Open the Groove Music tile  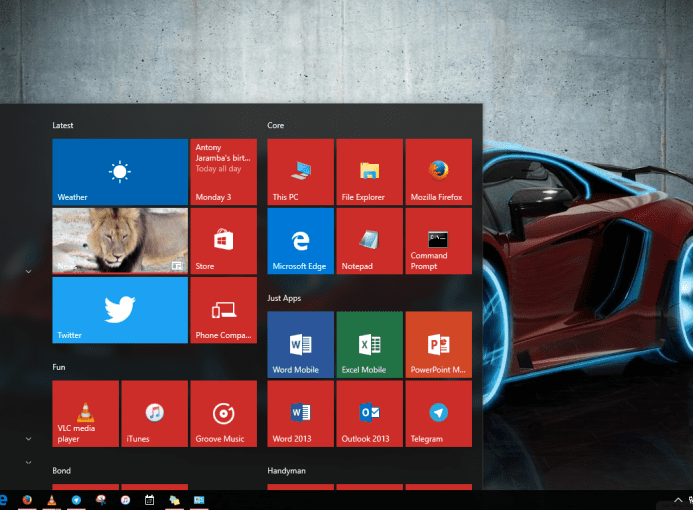click(223, 413)
